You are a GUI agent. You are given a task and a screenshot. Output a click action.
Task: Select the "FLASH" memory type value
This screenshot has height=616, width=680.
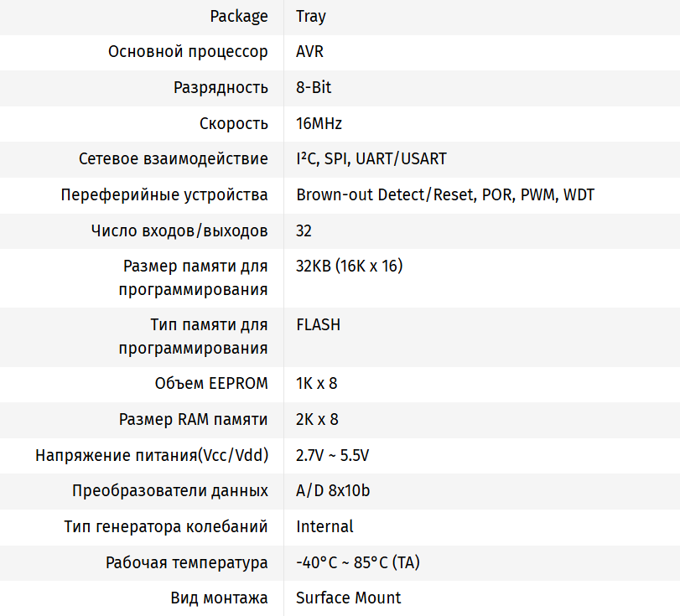[x=319, y=325]
